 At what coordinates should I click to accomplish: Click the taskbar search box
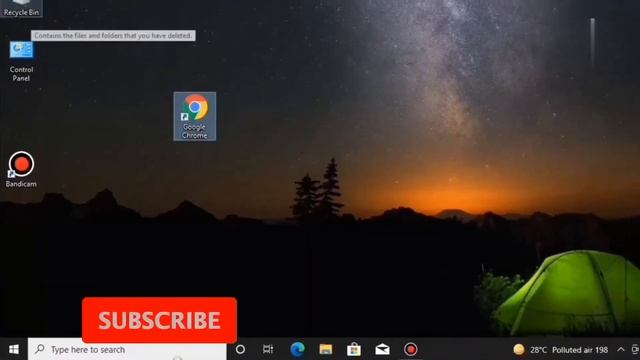pyautogui.click(x=127, y=349)
